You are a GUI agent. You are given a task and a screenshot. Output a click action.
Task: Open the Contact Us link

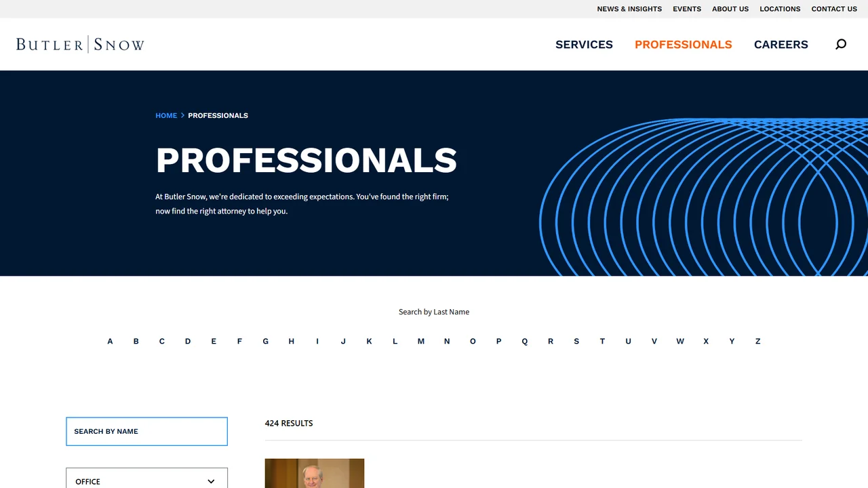coord(834,9)
